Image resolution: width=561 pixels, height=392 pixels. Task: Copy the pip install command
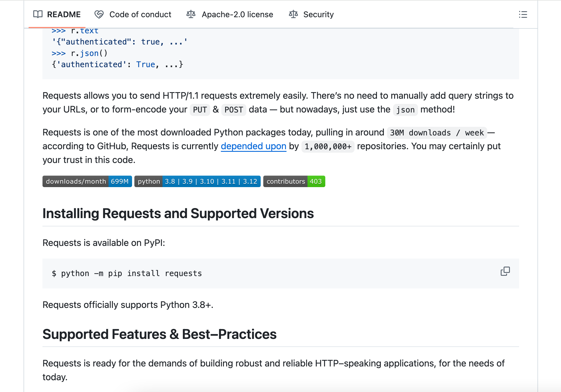[505, 271]
